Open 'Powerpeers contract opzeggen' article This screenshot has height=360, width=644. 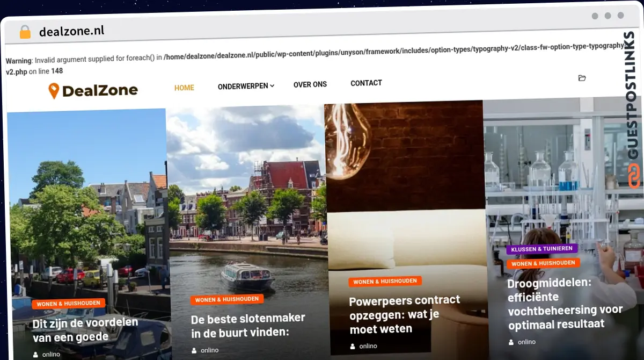tap(405, 314)
